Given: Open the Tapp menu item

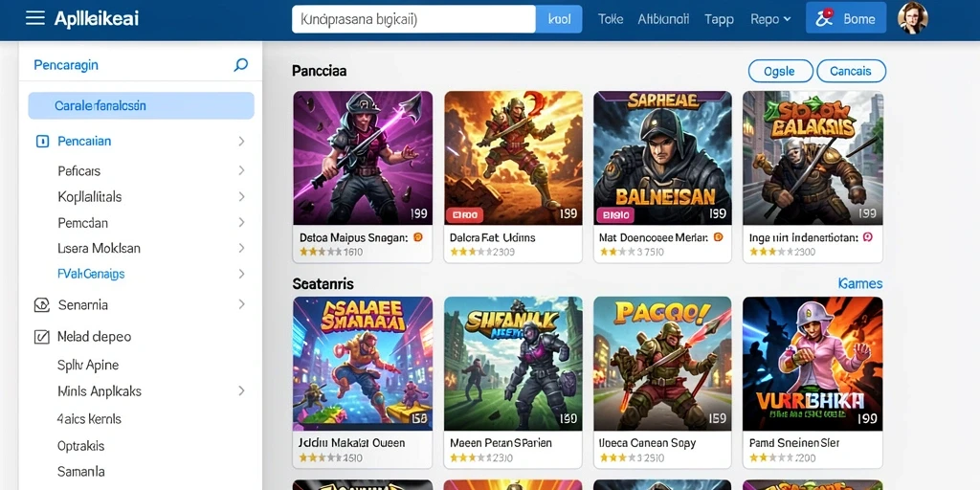Looking at the screenshot, I should pyautogui.click(x=719, y=19).
